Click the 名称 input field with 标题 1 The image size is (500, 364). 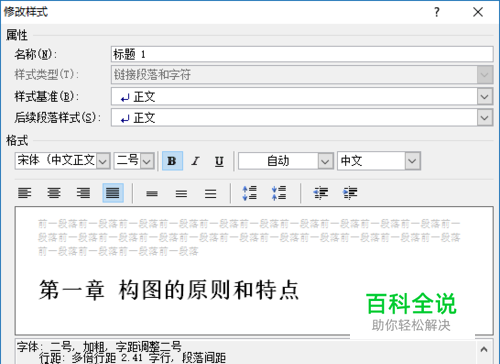tap(302, 54)
